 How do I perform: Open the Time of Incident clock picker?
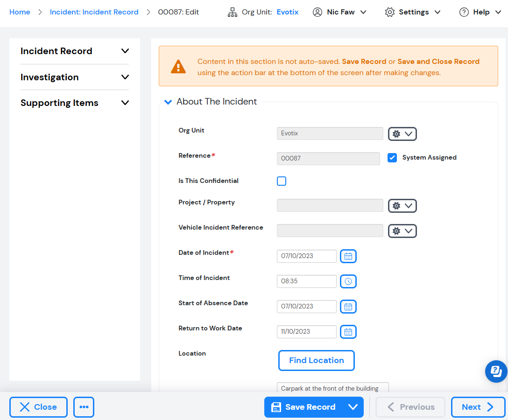pyautogui.click(x=348, y=281)
